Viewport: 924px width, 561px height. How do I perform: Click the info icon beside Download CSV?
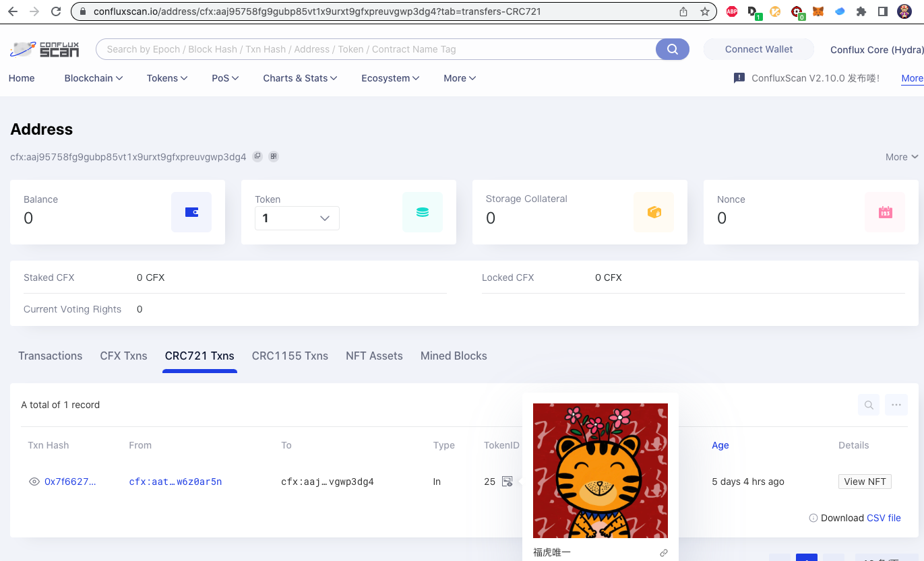tap(813, 518)
